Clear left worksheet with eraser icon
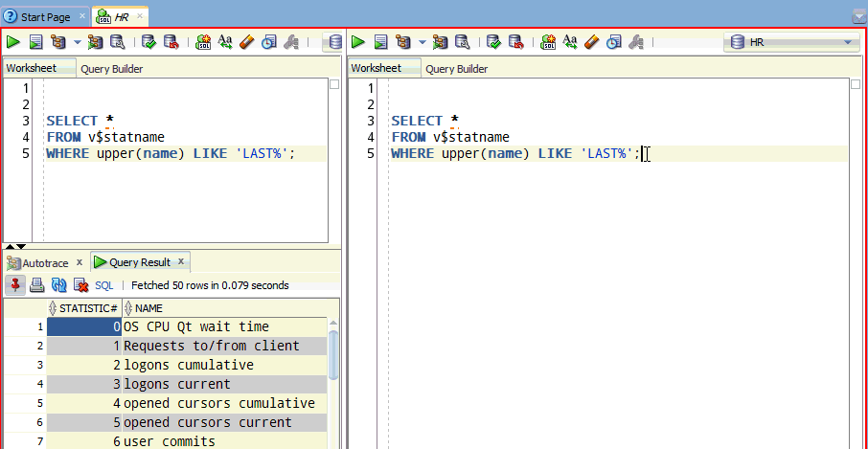Screen dimensions: 868x449 pos(247,41)
